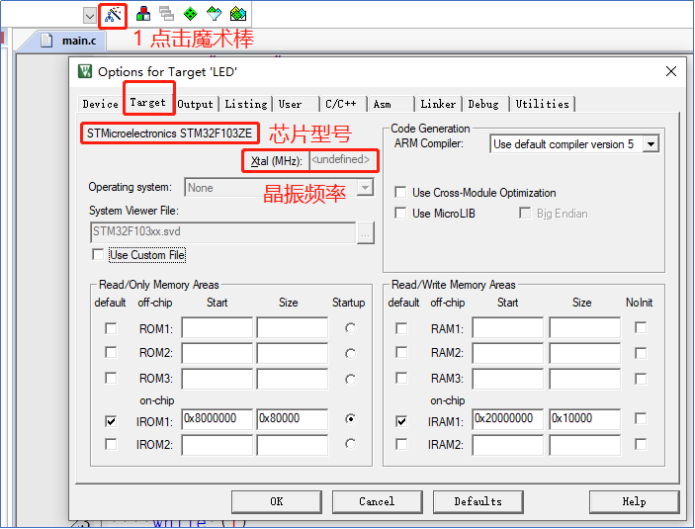Viewport: 695px width, 529px height.
Task: Expand the Operating system dropdown
Action: (365, 188)
